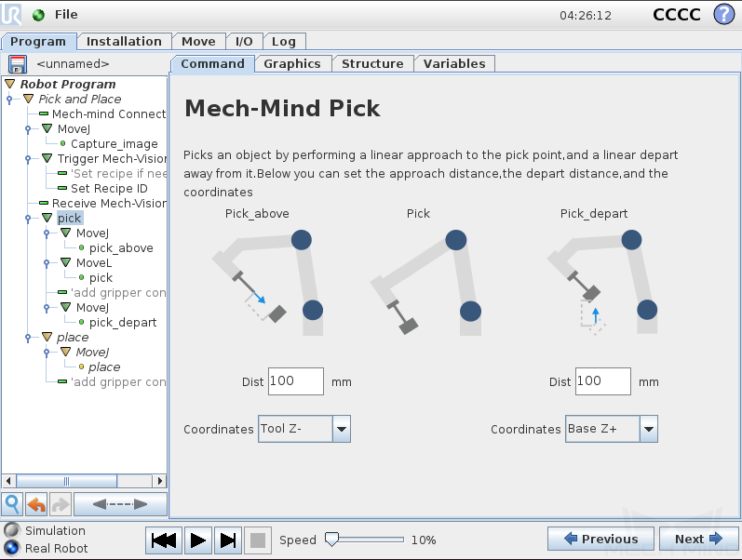Click the redo arrow button
Image resolution: width=742 pixels, height=560 pixels.
[x=61, y=504]
